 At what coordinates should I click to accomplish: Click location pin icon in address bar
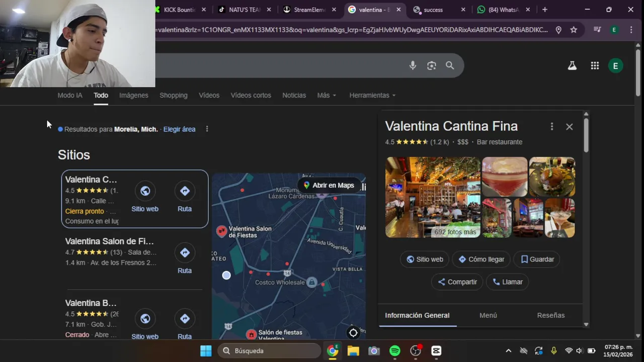[558, 30]
